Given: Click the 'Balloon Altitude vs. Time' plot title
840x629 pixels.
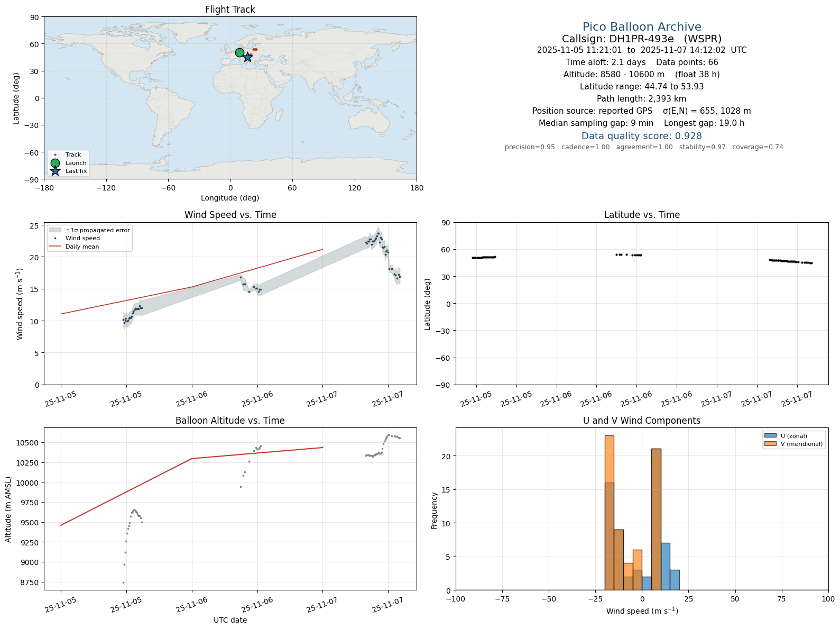Looking at the screenshot, I should [x=230, y=421].
